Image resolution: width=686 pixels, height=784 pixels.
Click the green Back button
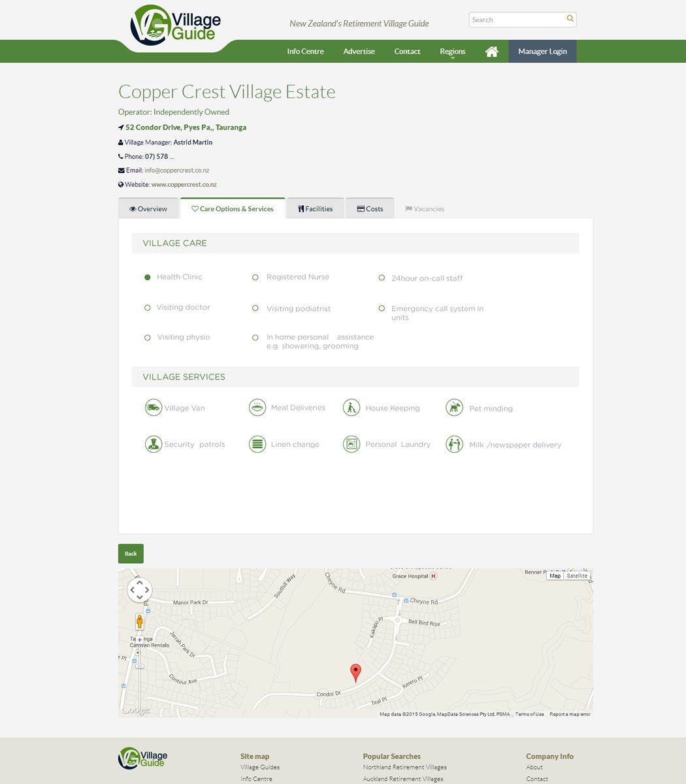coord(130,553)
